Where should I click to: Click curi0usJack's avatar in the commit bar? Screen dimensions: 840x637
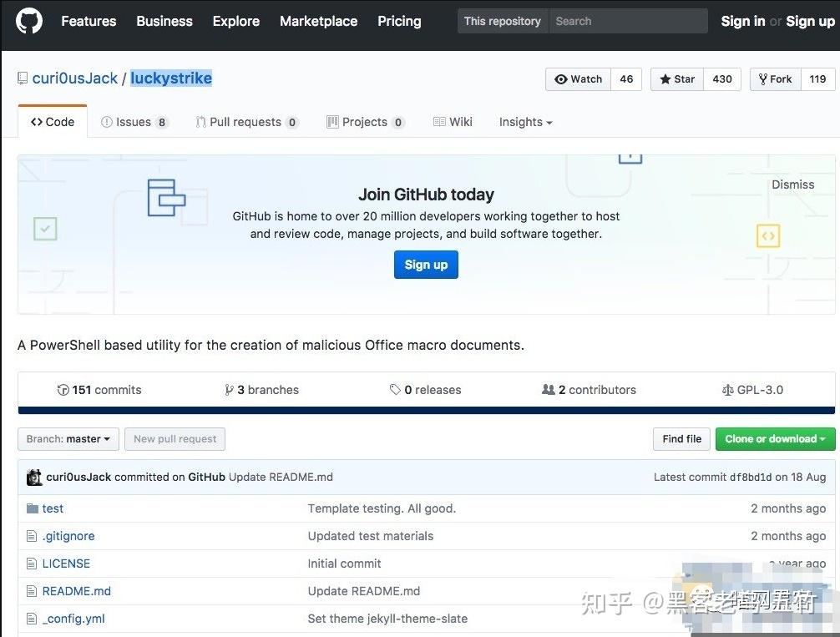coord(34,478)
